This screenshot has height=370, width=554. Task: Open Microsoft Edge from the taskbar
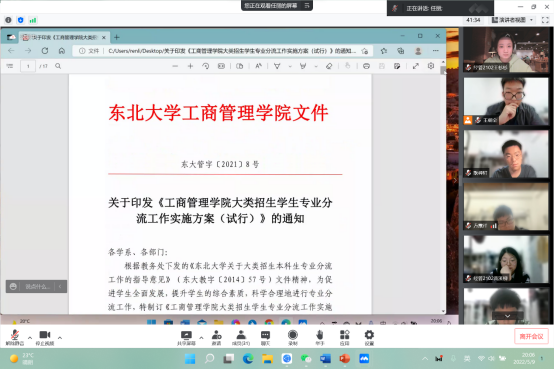248,359
